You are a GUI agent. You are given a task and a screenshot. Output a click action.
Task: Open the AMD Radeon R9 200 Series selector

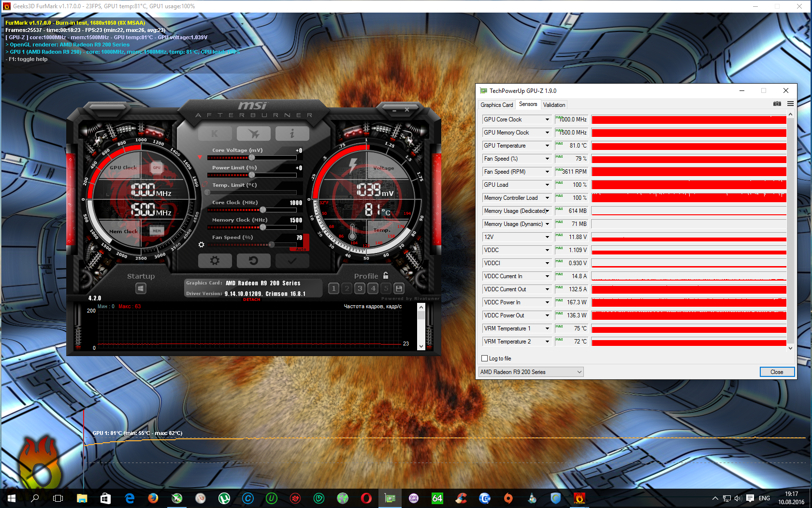click(531, 372)
